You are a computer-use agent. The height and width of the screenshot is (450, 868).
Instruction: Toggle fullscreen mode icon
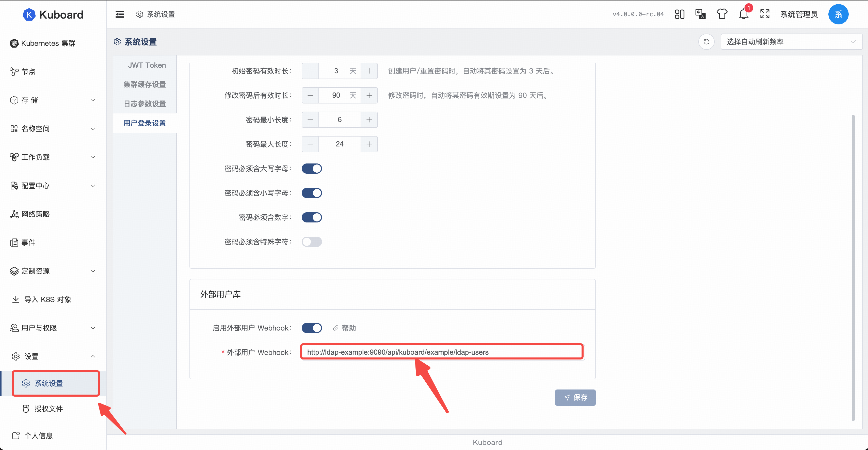coord(765,14)
